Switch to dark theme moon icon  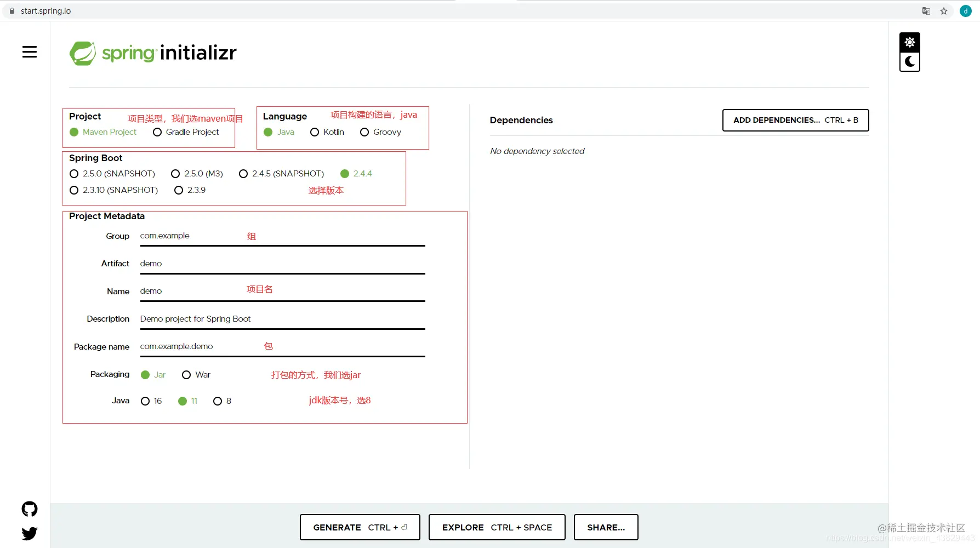click(910, 61)
